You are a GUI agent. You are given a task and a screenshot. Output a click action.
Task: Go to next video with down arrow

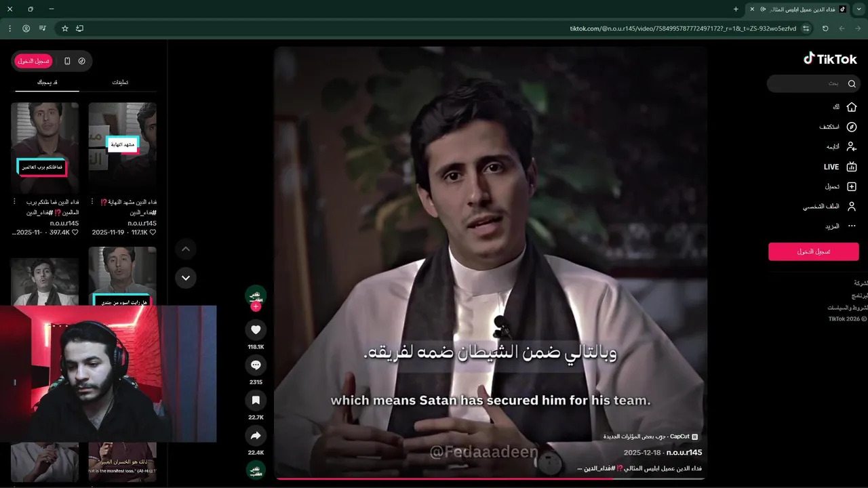pos(185,278)
